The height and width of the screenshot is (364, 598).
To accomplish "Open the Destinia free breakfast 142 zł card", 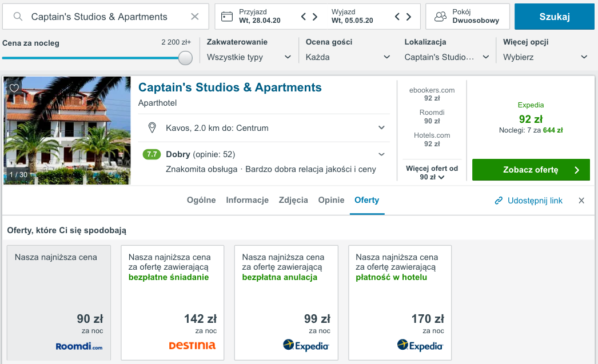I will click(173, 303).
